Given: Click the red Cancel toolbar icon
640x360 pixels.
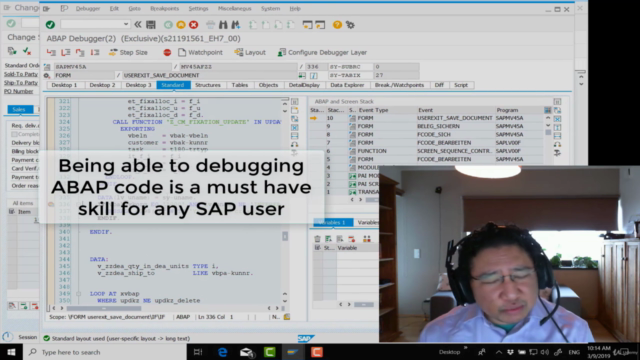Looking at the screenshot, I should [193, 25].
